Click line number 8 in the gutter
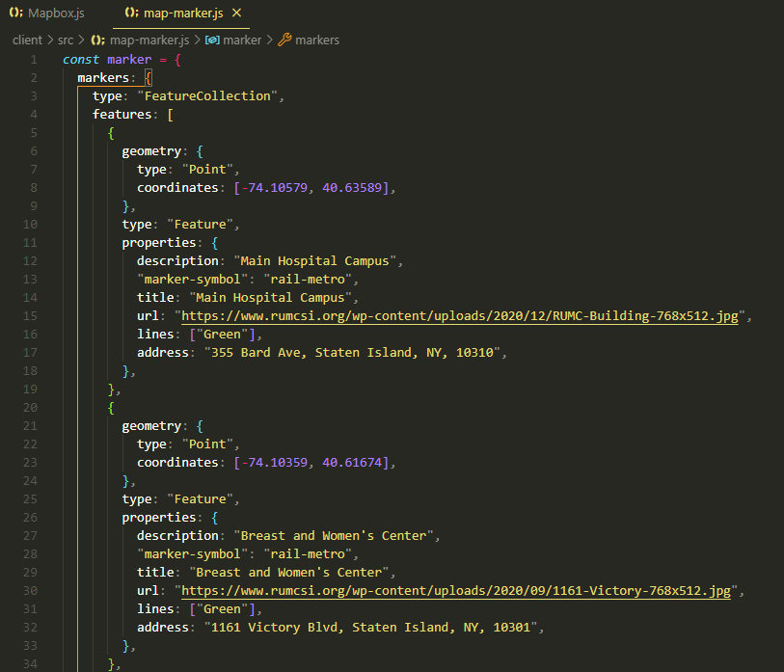Image resolution: width=784 pixels, height=672 pixels. pos(33,187)
